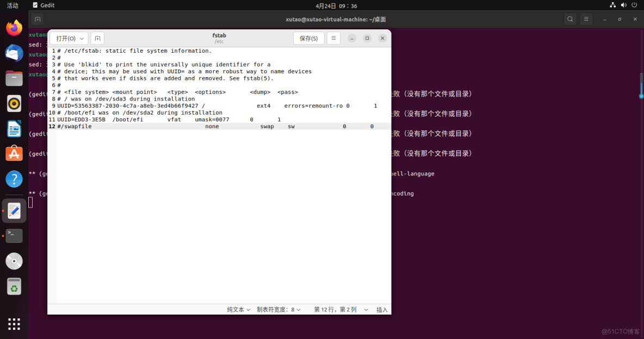Click 'ext4' type text
This screenshot has height=339, width=644.
coord(264,106)
